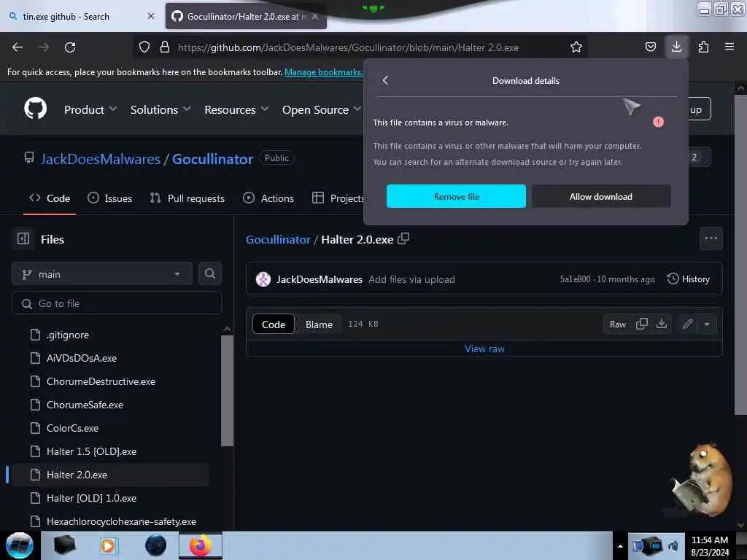Open the volume tray icon
747x560 pixels.
point(673,545)
